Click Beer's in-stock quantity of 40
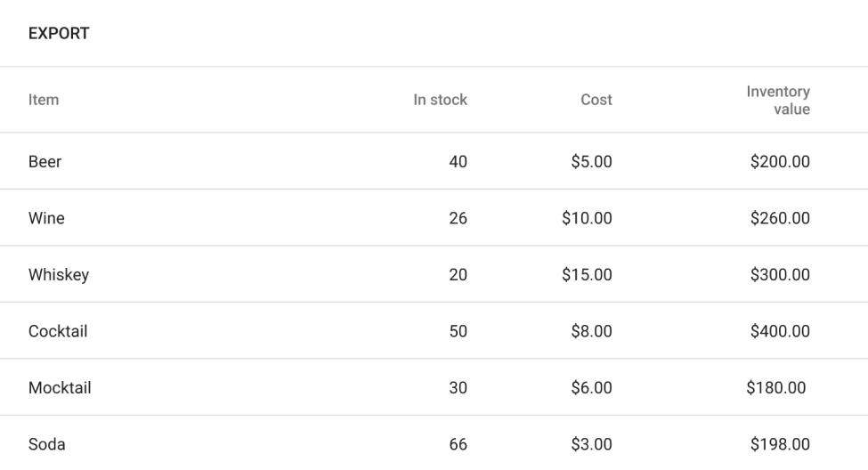Viewport: 868px width, 470px height. 458,162
